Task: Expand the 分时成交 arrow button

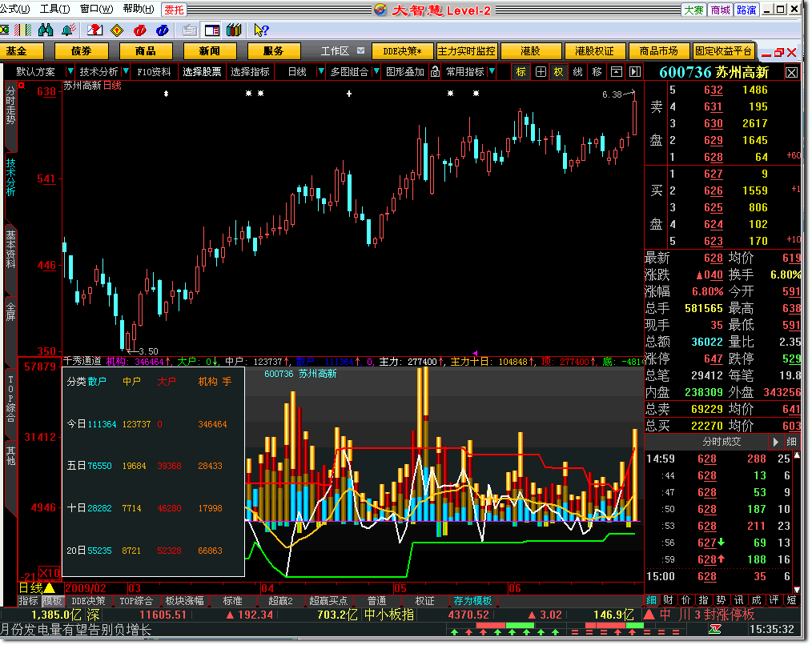Action: coord(775,442)
